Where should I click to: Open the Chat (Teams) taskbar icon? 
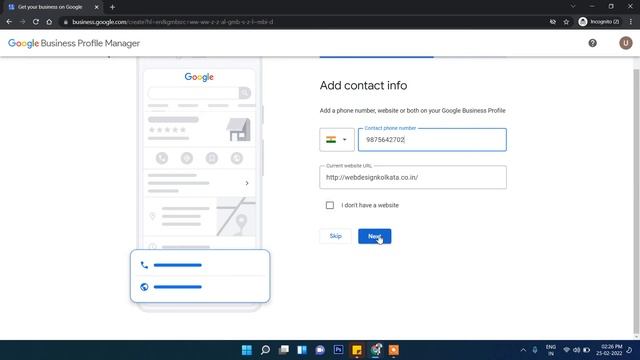320,350
